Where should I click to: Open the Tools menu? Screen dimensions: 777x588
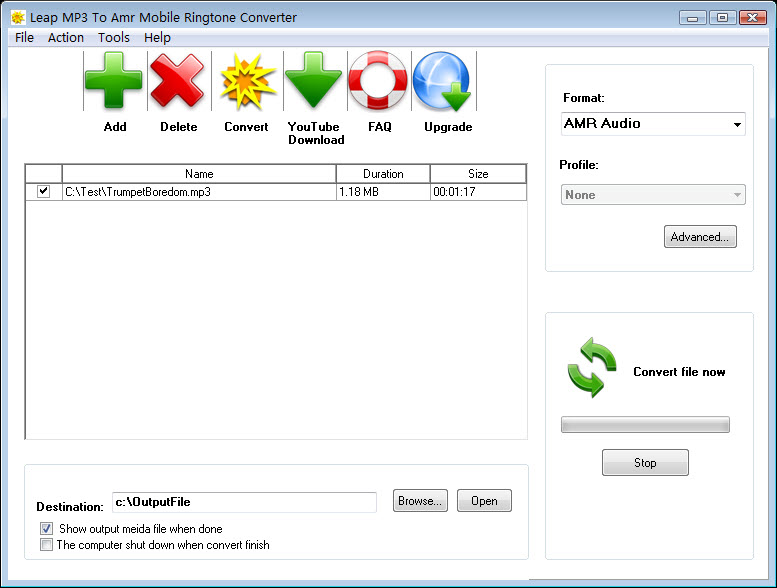tap(114, 38)
